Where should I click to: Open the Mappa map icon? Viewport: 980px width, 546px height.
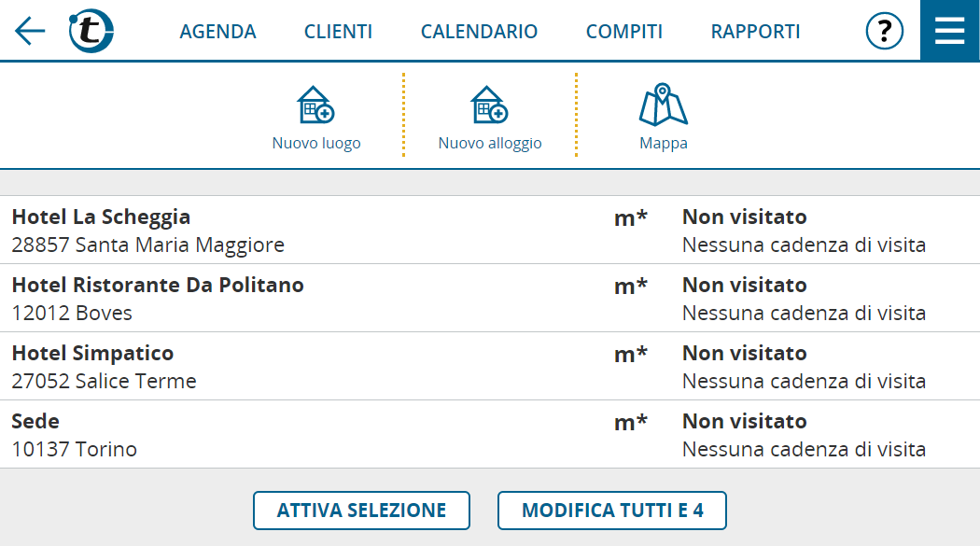coord(663,105)
